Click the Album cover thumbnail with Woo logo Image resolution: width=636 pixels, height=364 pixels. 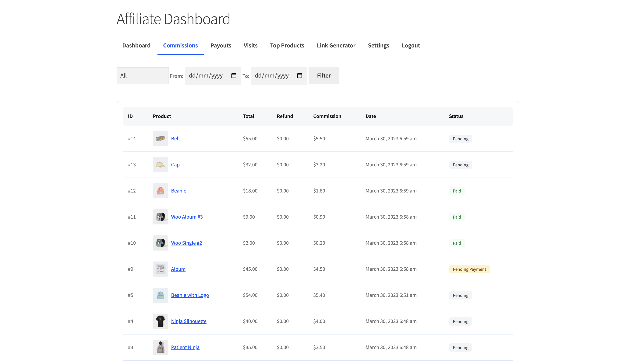[x=160, y=269]
